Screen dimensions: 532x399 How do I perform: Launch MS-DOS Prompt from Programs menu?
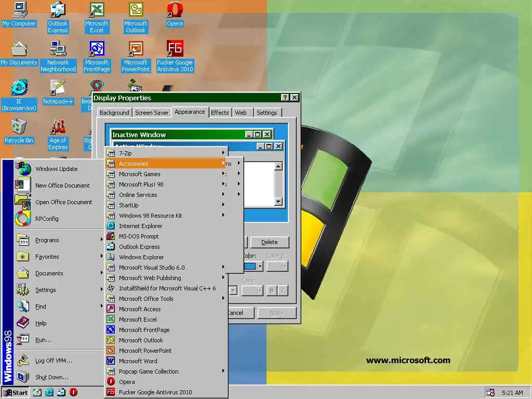pyautogui.click(x=166, y=236)
